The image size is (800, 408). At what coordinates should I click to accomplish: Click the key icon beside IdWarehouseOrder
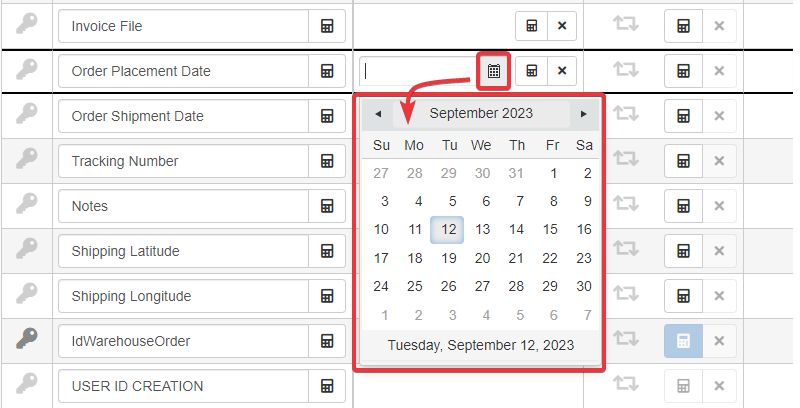(27, 340)
